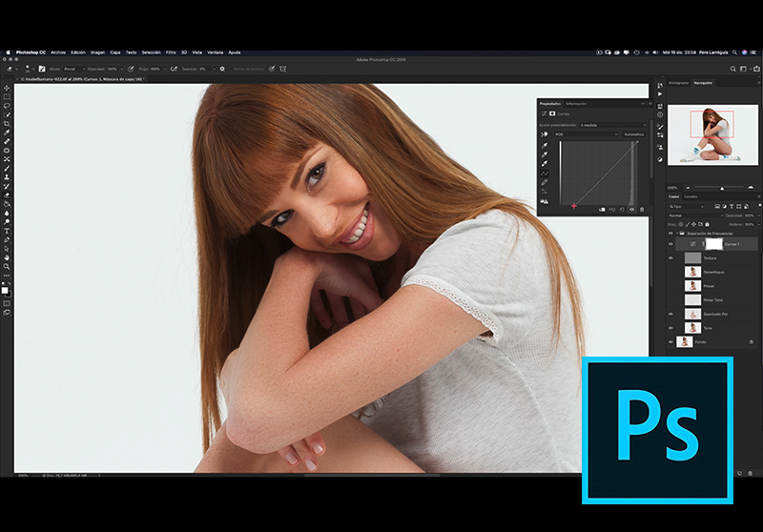Screen dimensions: 763x532
Task: Hide the Textura layer
Action: coord(670,257)
